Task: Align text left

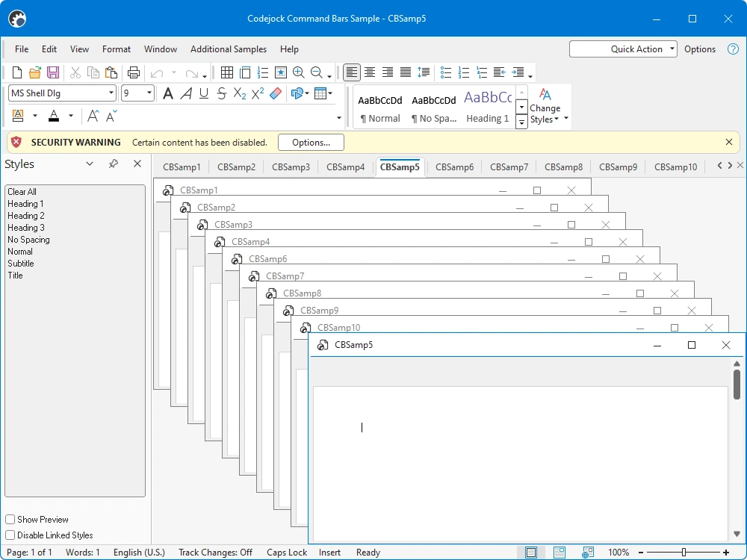Action: coord(352,72)
